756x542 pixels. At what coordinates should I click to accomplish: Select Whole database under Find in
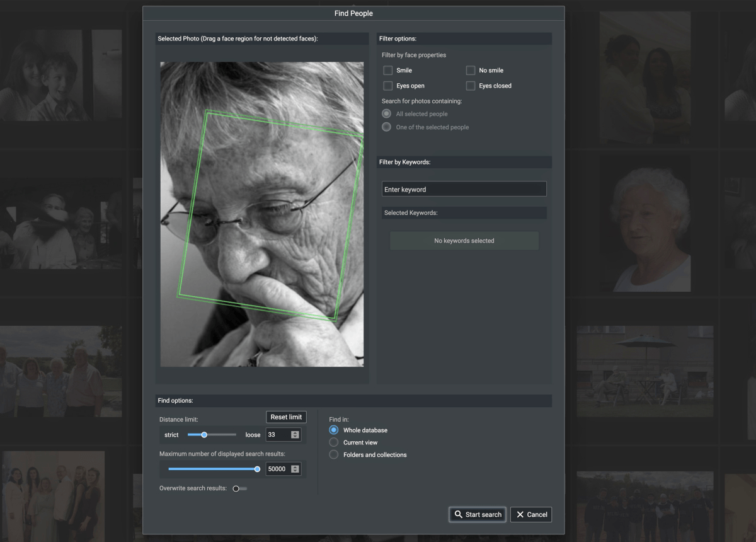(333, 430)
